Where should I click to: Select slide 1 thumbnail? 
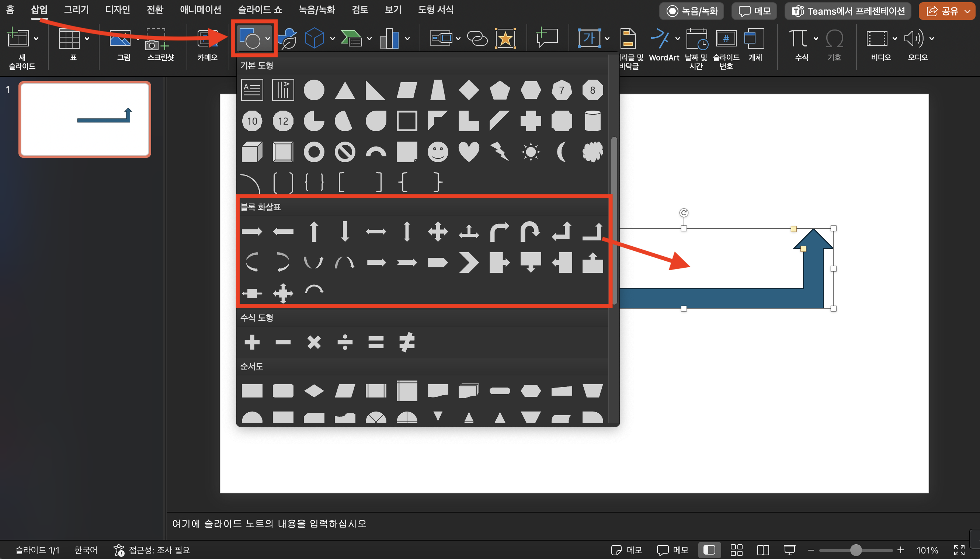point(85,119)
